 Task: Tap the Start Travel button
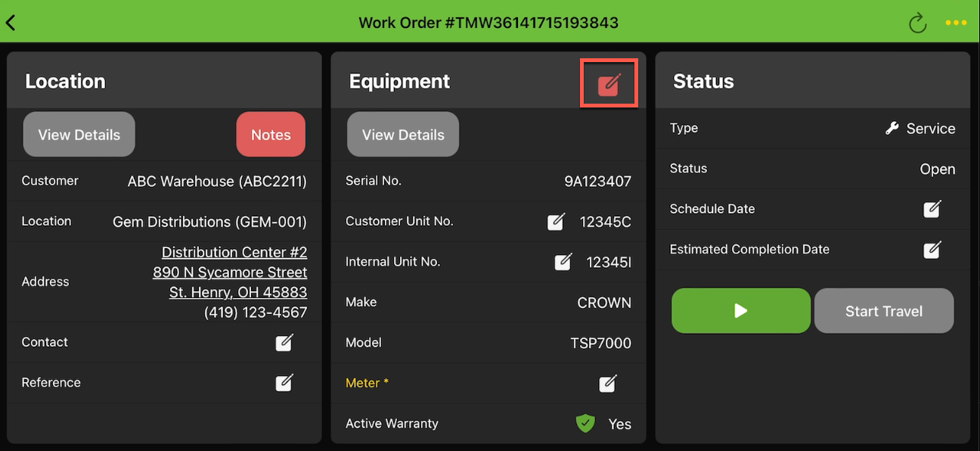coord(884,310)
